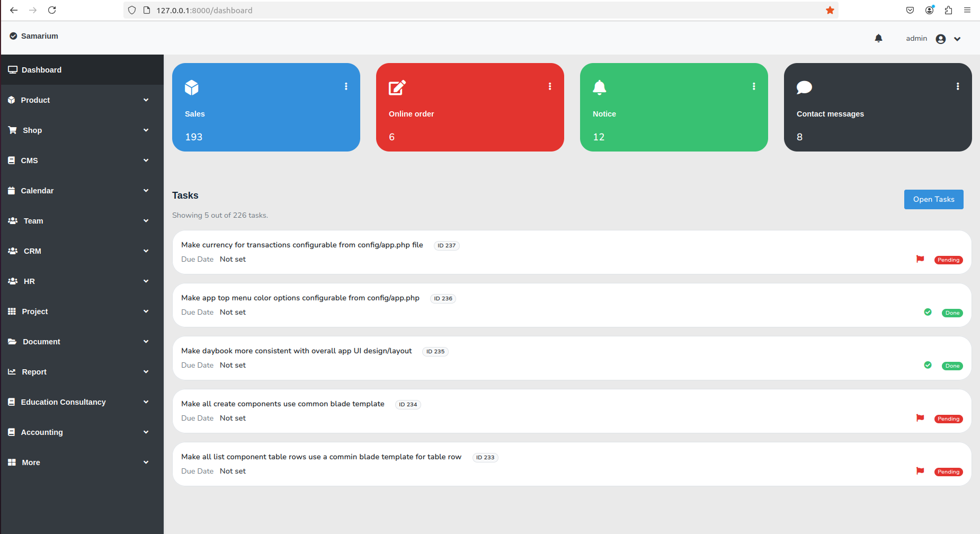Open the browser extensions puzzle icon

[948, 10]
